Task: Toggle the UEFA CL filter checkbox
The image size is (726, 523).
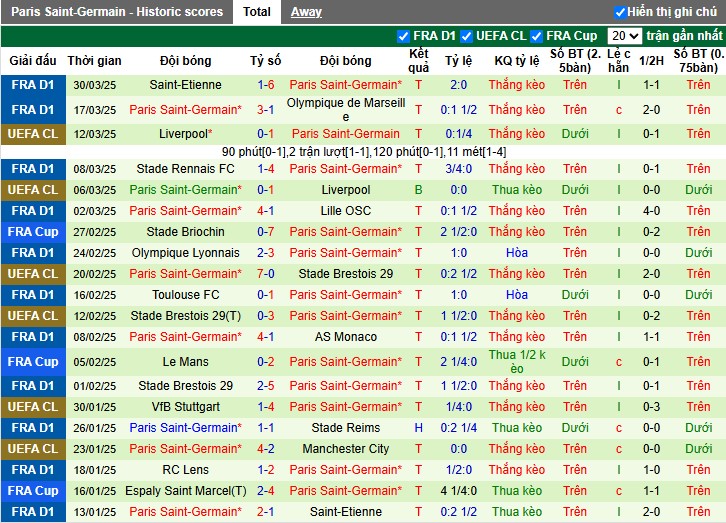Action: (x=466, y=36)
